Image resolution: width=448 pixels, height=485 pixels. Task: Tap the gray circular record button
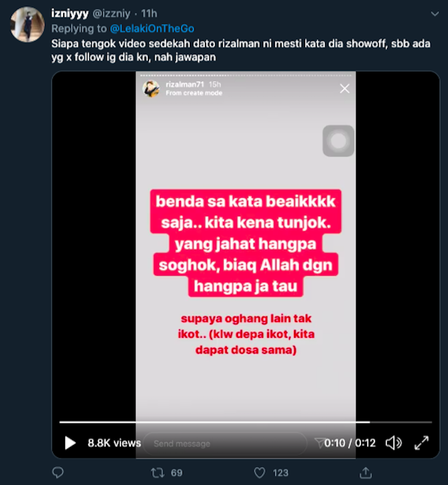click(x=338, y=141)
